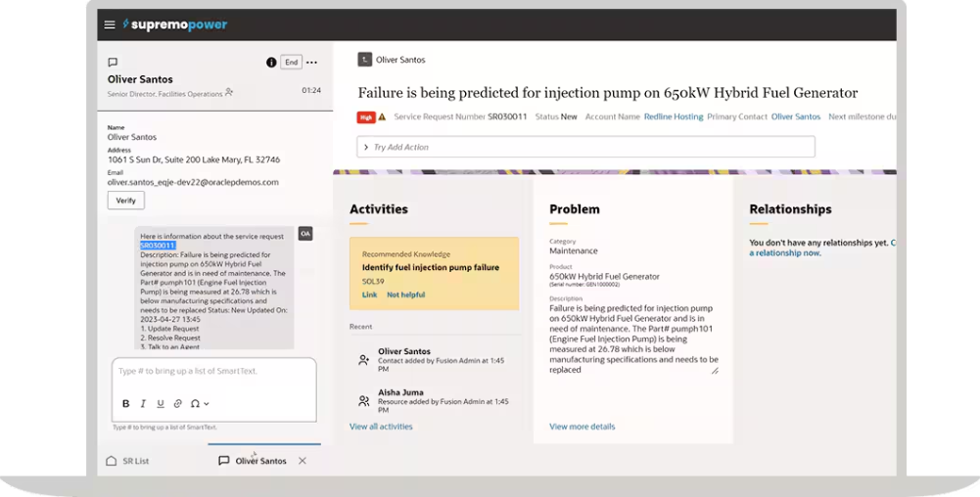Click the email oliver.santos_eqje-dev22@oraclepdemos.com
Screen dimensions: 980x497
(193, 182)
